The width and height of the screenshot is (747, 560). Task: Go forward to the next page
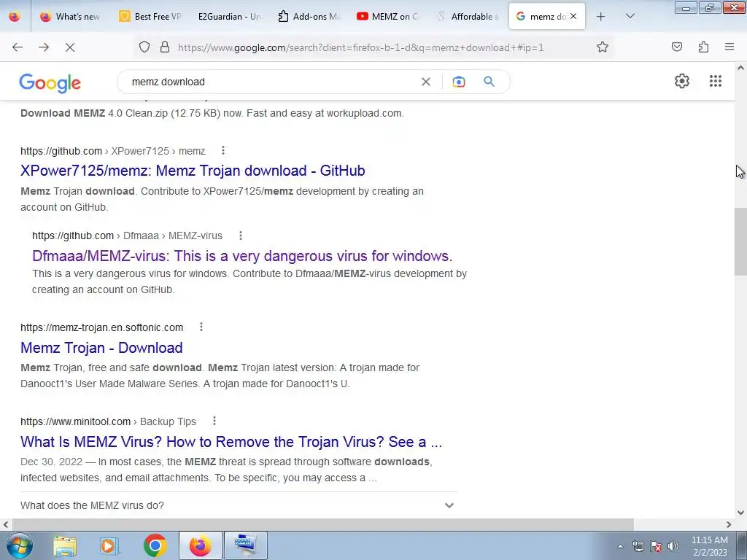click(44, 47)
